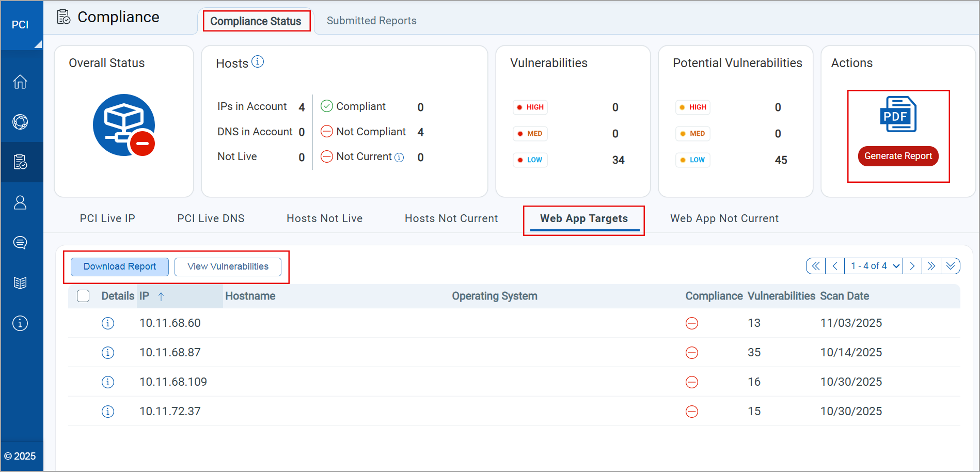The image size is (980, 472).
Task: Open the 1-4 of 4 page selector dropdown
Action: tap(873, 265)
